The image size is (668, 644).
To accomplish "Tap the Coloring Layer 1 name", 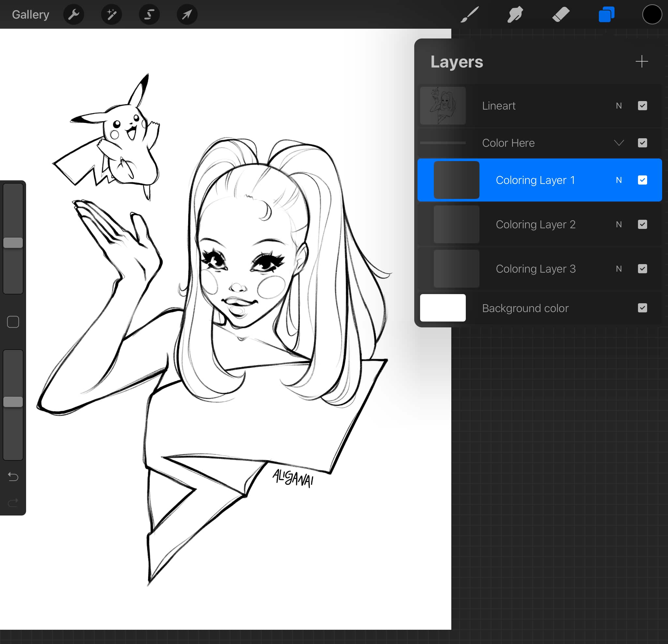I will pyautogui.click(x=535, y=180).
